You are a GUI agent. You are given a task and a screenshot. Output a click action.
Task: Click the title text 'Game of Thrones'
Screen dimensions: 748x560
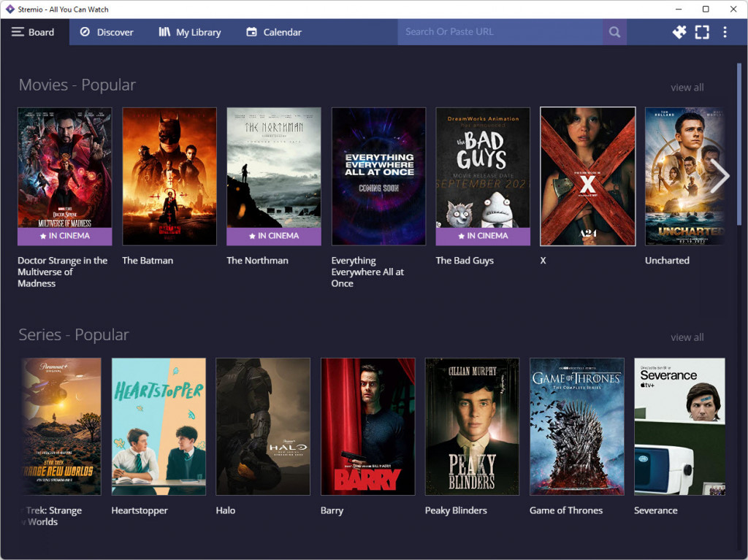point(566,510)
